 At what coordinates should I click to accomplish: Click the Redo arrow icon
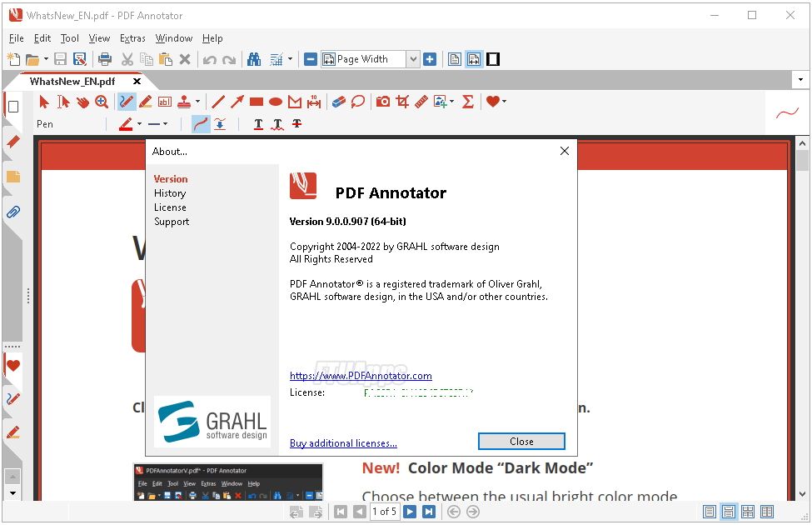(229, 60)
